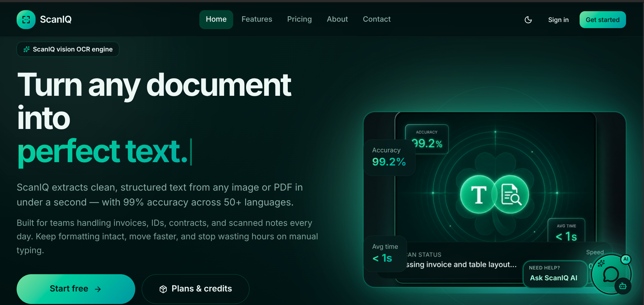Open the AI chat bubble icon
The height and width of the screenshot is (305, 644).
[611, 274]
